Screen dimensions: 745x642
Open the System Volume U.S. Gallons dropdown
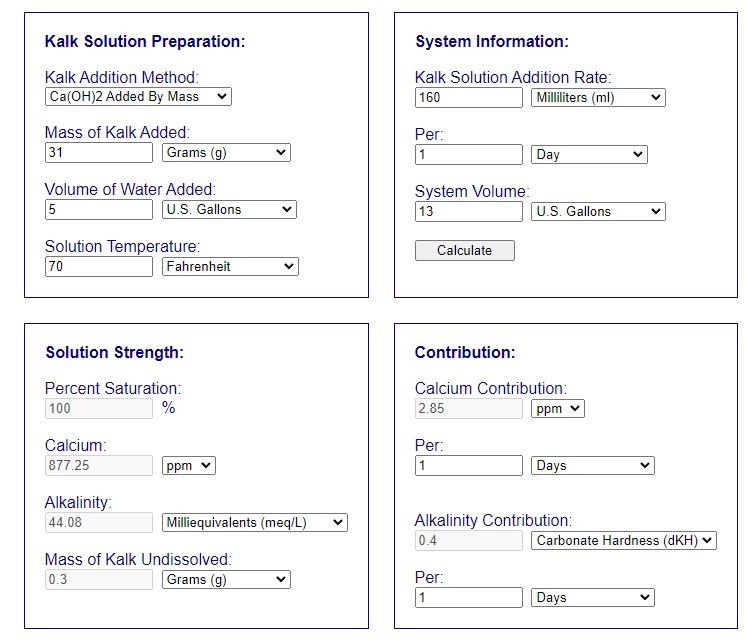coord(597,212)
